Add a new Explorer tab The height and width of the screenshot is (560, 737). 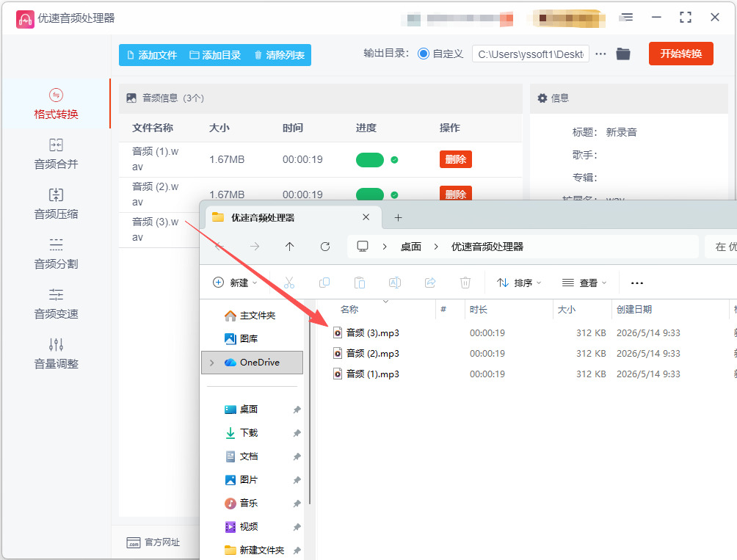398,217
